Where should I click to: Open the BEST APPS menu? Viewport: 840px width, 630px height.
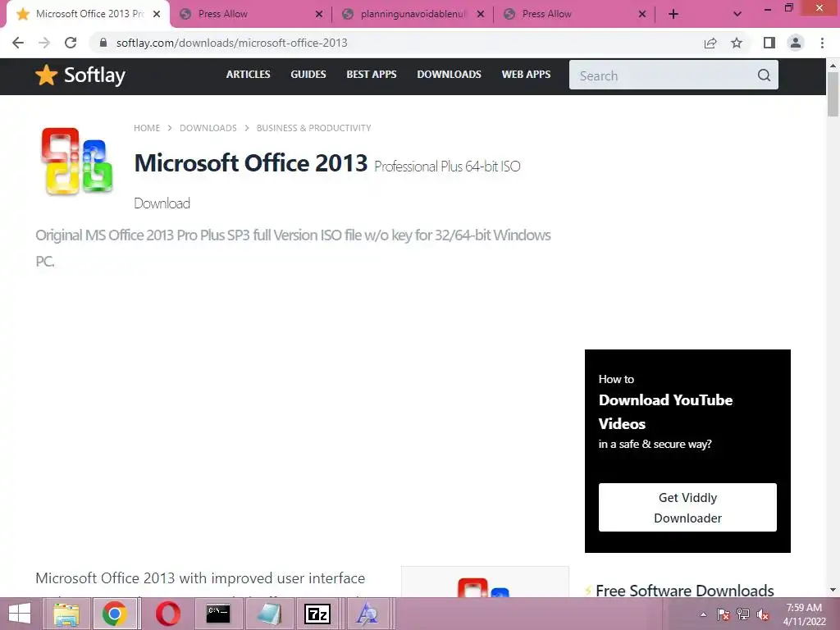tap(372, 75)
